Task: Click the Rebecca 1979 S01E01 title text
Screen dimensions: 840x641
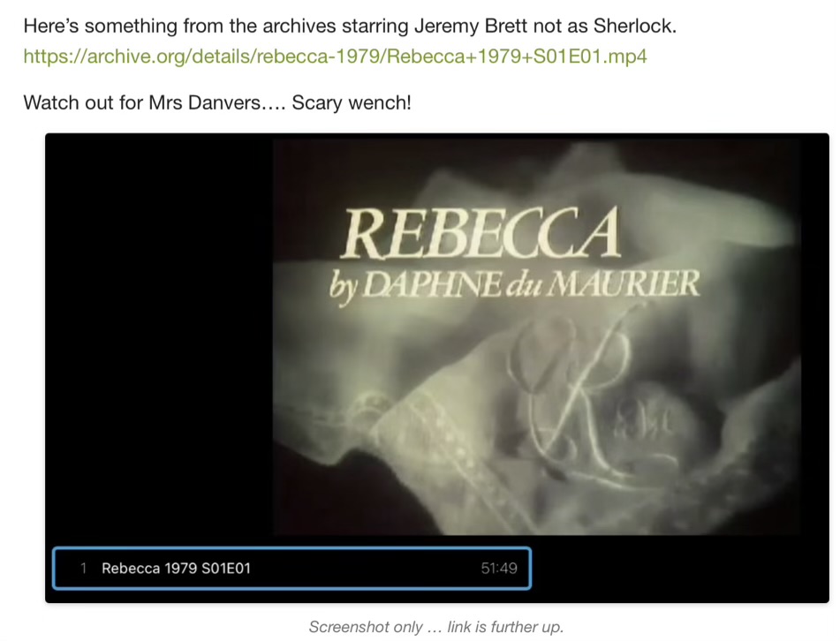Action: pyautogui.click(x=177, y=569)
